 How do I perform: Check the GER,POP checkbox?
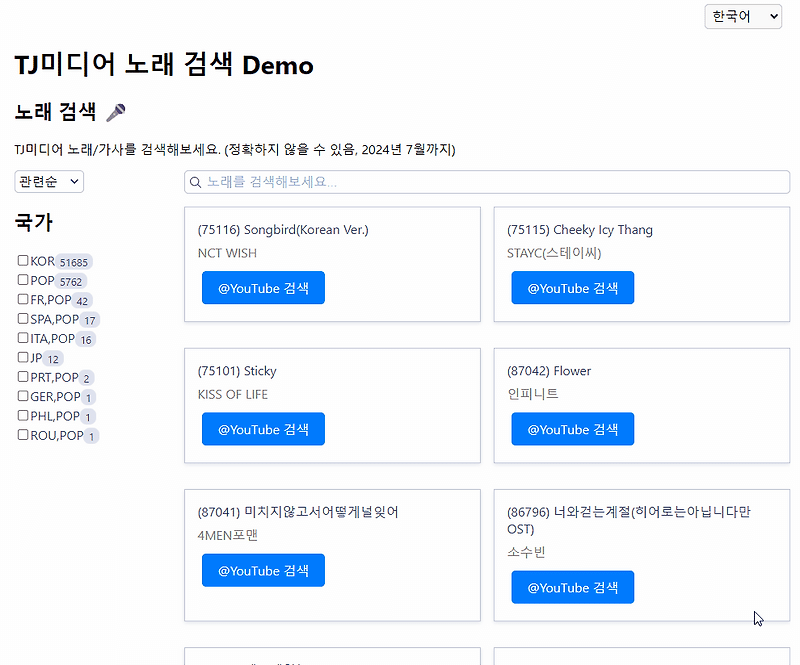tap(21, 396)
